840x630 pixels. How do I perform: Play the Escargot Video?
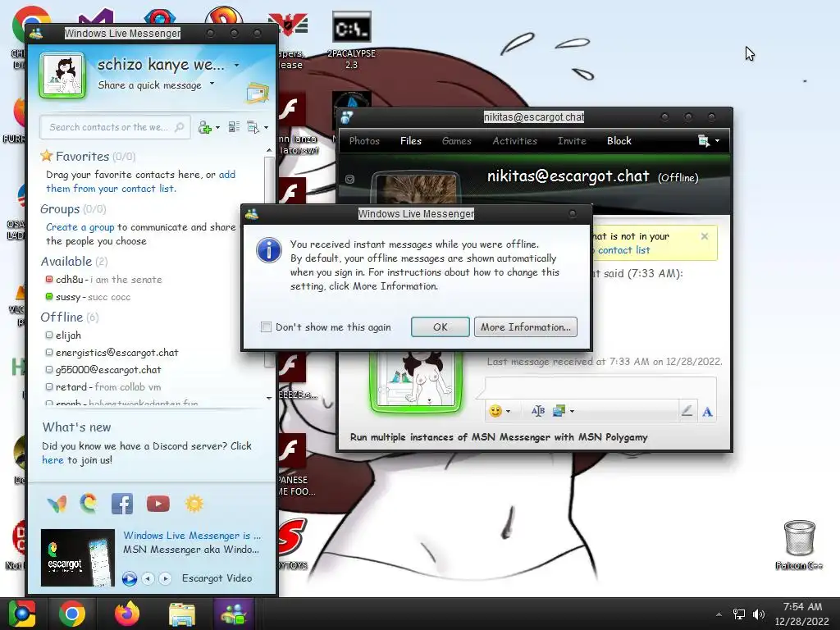tap(129, 578)
